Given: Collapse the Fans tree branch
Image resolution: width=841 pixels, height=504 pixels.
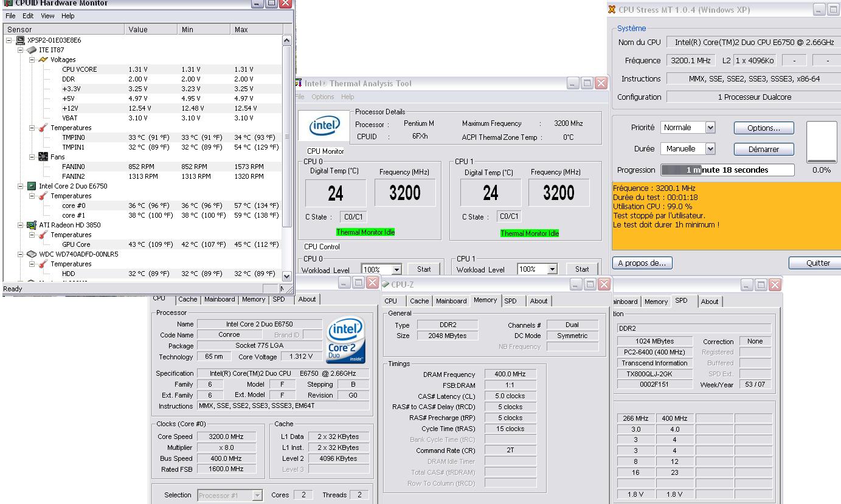Looking at the screenshot, I should click(x=32, y=157).
